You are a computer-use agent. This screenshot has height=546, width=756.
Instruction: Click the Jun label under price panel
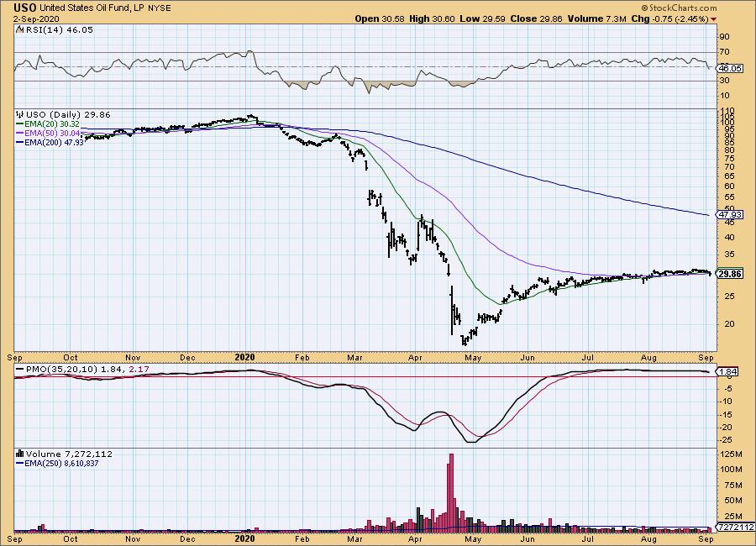click(x=528, y=358)
